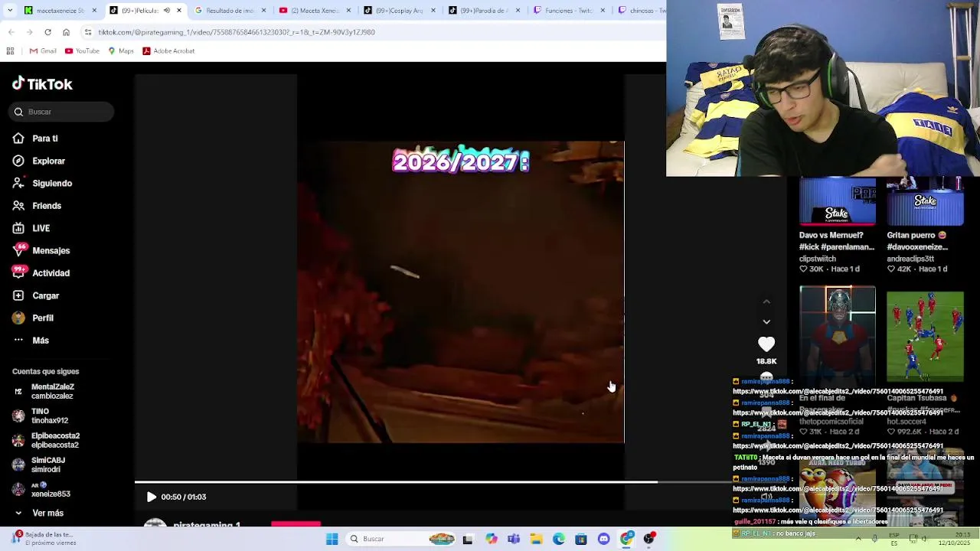
Task: Go to previous video with up chevron
Action: coord(766,302)
